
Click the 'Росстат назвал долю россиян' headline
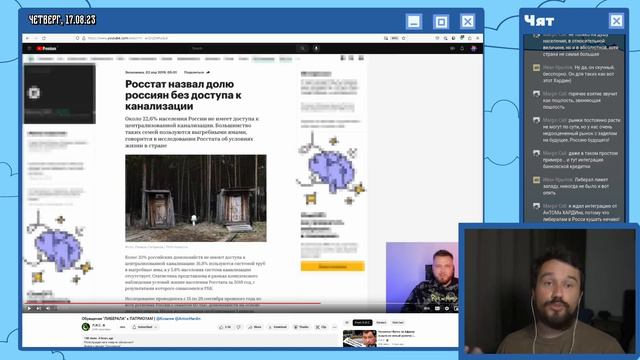[x=183, y=95]
